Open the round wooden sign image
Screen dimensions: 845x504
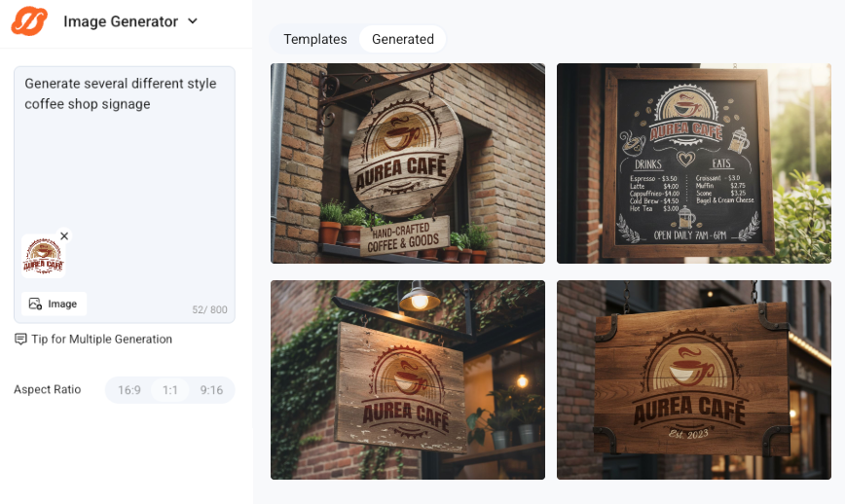click(407, 163)
